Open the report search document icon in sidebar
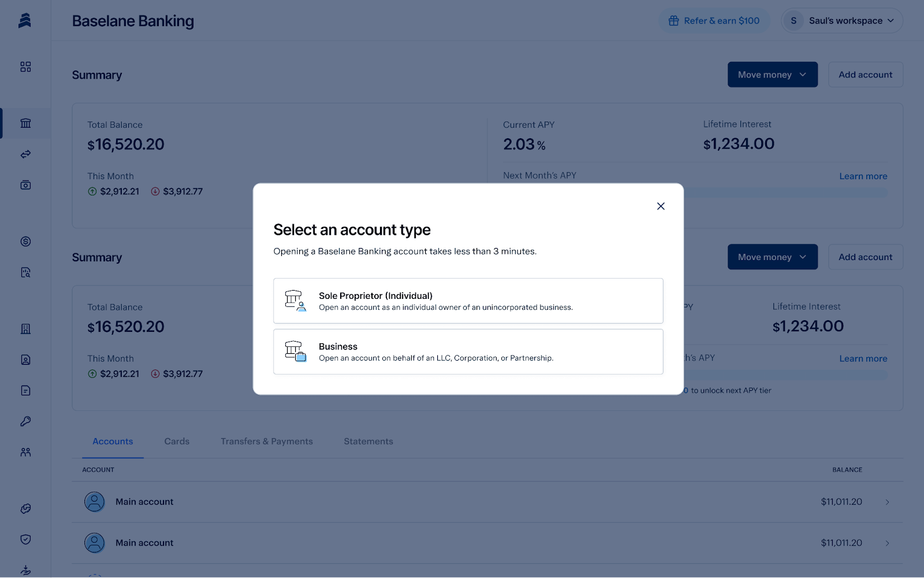 coord(25,272)
